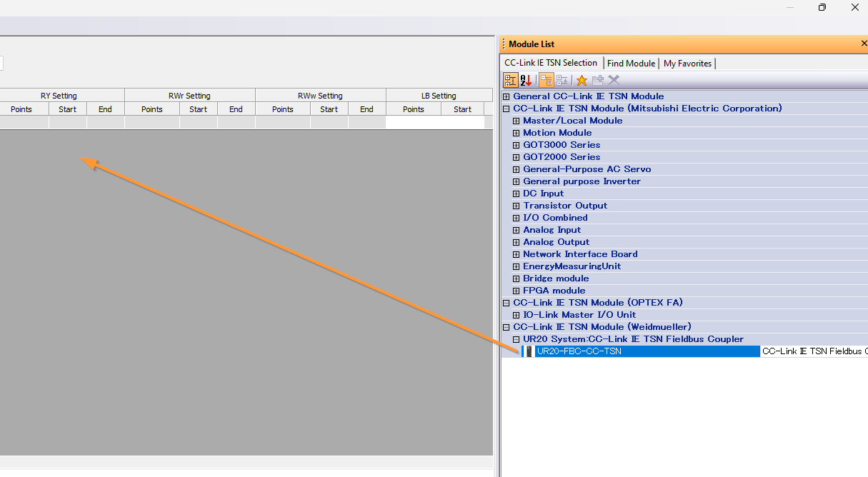Expand the General CC-Link IE TSN Module node

click(507, 96)
